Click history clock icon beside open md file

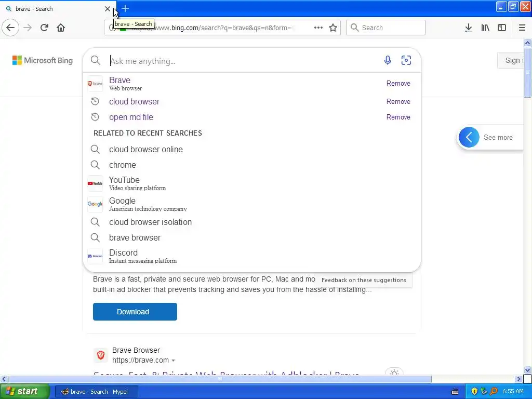click(95, 117)
